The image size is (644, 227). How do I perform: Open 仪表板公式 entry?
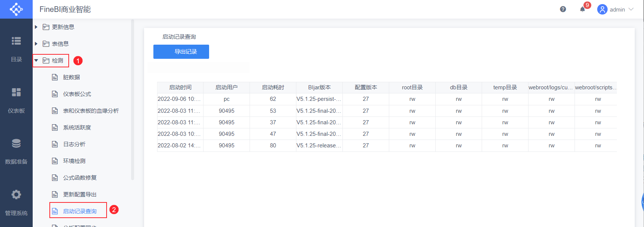[x=77, y=94]
